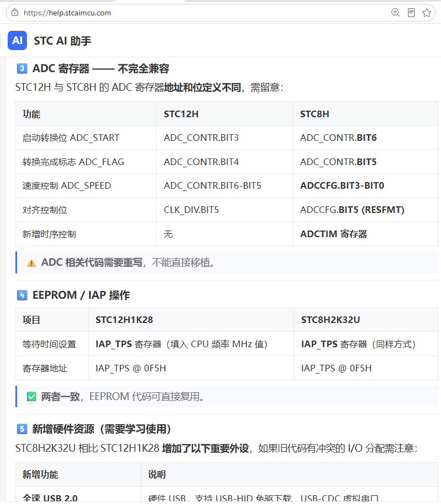The image size is (441, 504).
Task: Click cell 寄存器地址
Action: pyautogui.click(x=52, y=368)
